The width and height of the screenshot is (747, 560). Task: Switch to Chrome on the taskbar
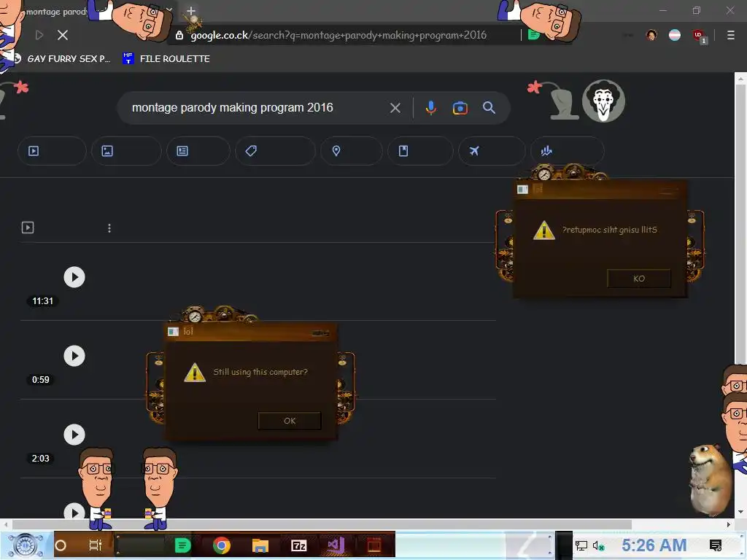222,545
